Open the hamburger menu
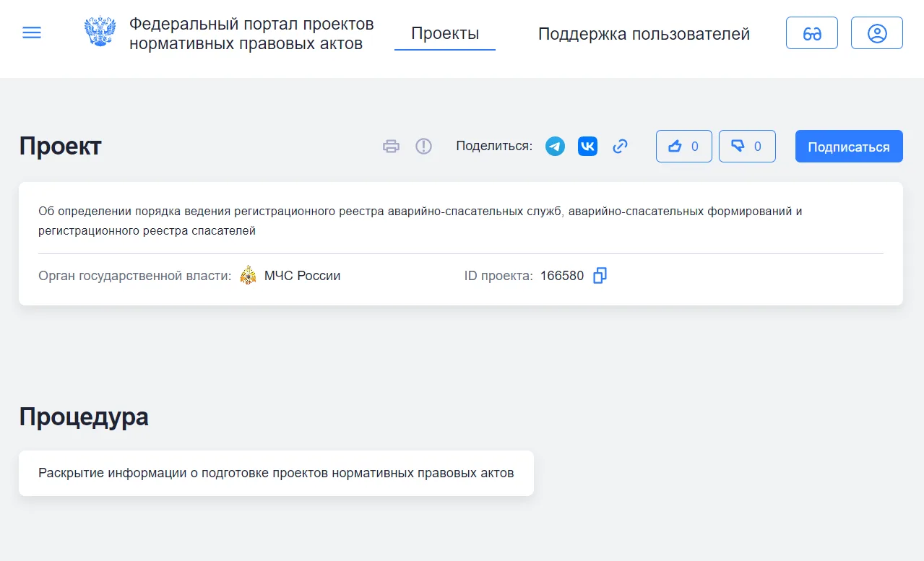924x561 pixels. coord(32,33)
